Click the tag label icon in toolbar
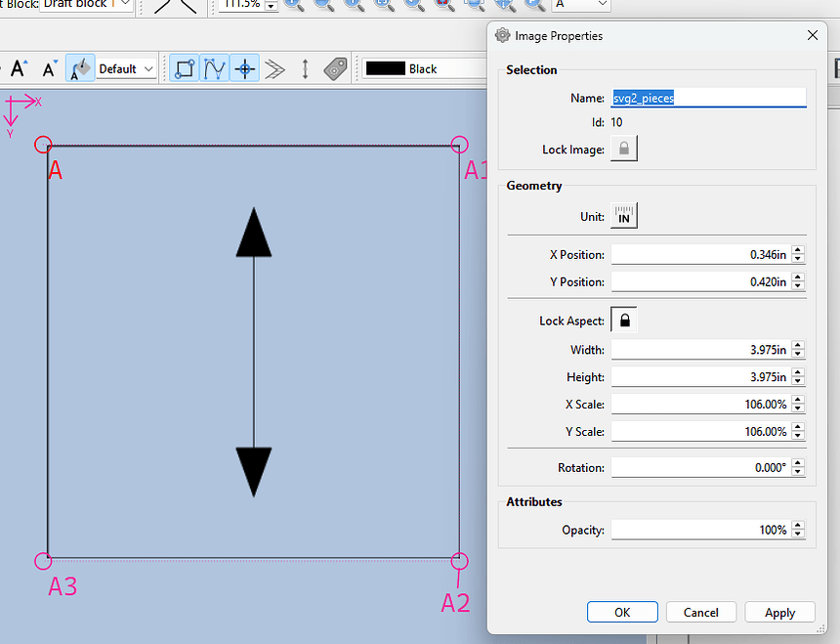Image resolution: width=840 pixels, height=644 pixels. pos(336,69)
